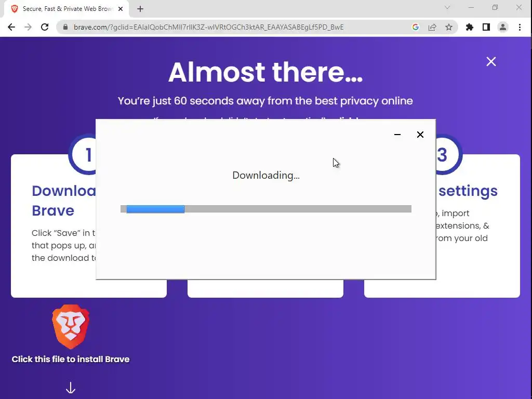Screen dimensions: 532x399
Task: Open the Google icon in address bar
Action: 415,27
